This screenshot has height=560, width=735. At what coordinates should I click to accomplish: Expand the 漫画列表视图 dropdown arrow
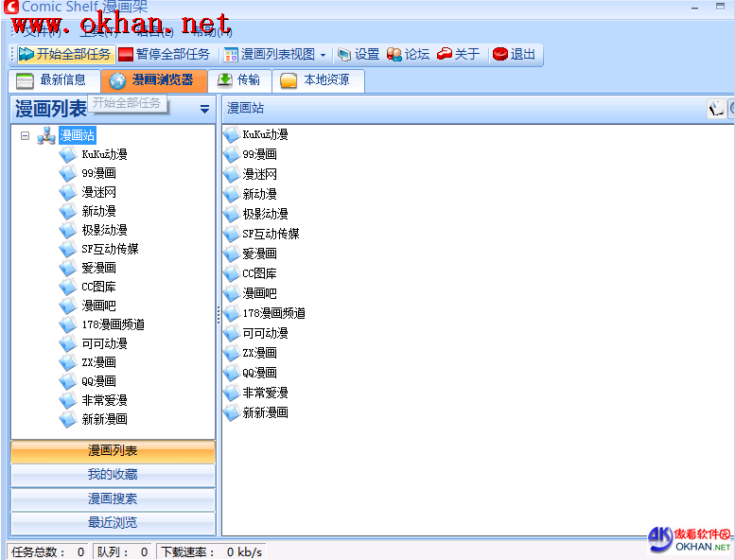click(x=323, y=55)
